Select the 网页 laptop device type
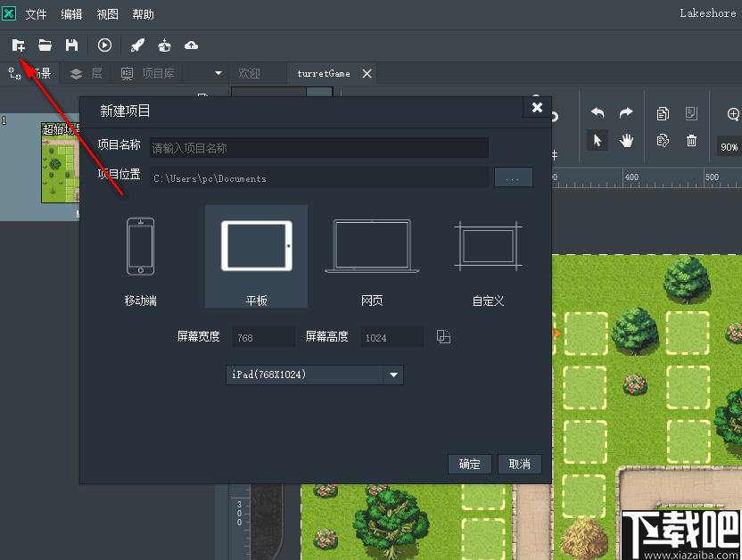 pyautogui.click(x=372, y=257)
